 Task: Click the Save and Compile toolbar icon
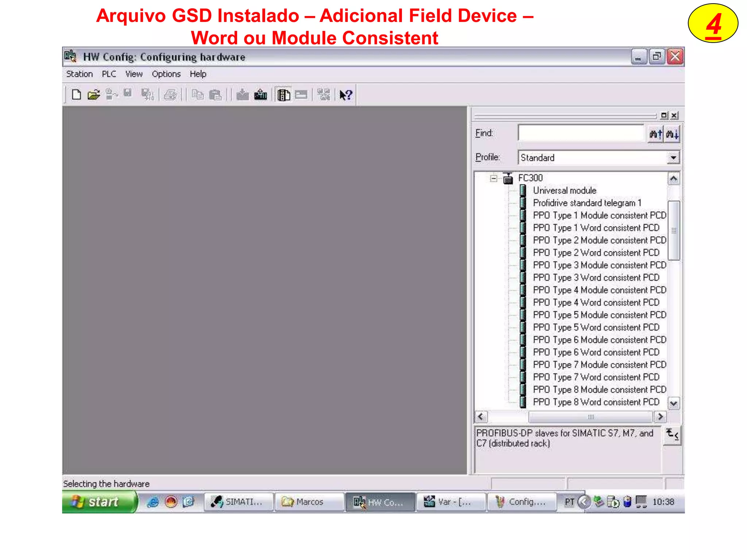[147, 95]
